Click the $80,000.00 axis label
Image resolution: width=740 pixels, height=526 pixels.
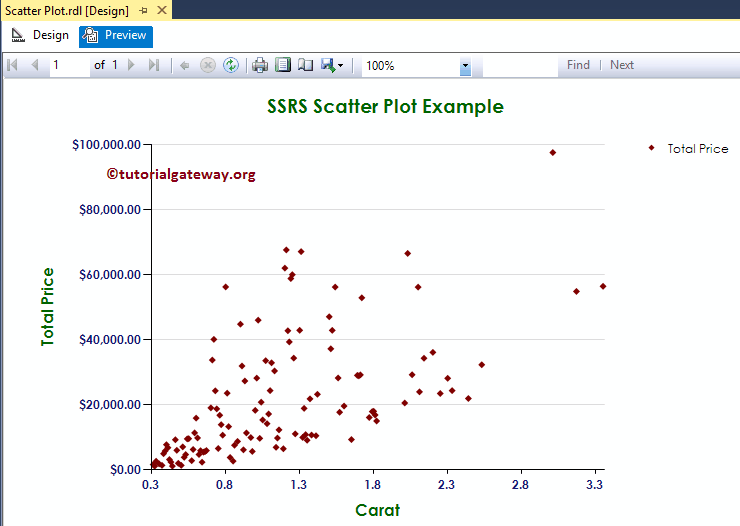[x=110, y=209]
